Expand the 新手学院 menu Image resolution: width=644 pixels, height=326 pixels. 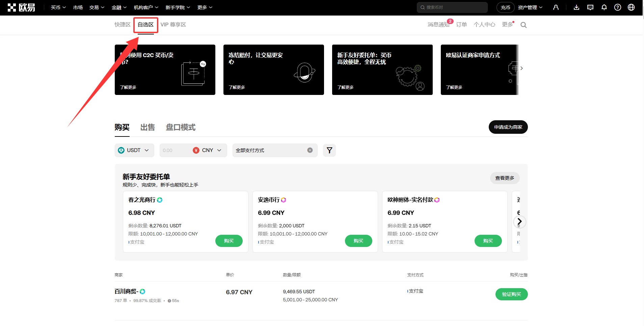(x=178, y=7)
